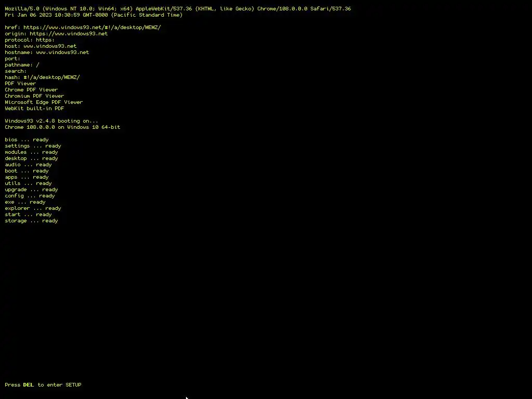Click 'Chrome 108.0.0.0 on Windows 10 64-bit'

click(62, 127)
